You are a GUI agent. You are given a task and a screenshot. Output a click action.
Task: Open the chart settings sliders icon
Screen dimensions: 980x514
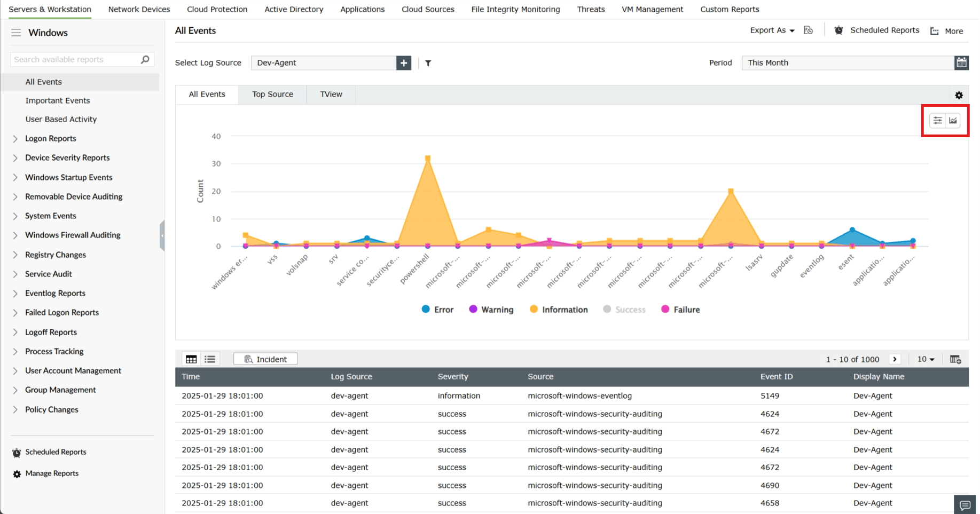tap(937, 120)
